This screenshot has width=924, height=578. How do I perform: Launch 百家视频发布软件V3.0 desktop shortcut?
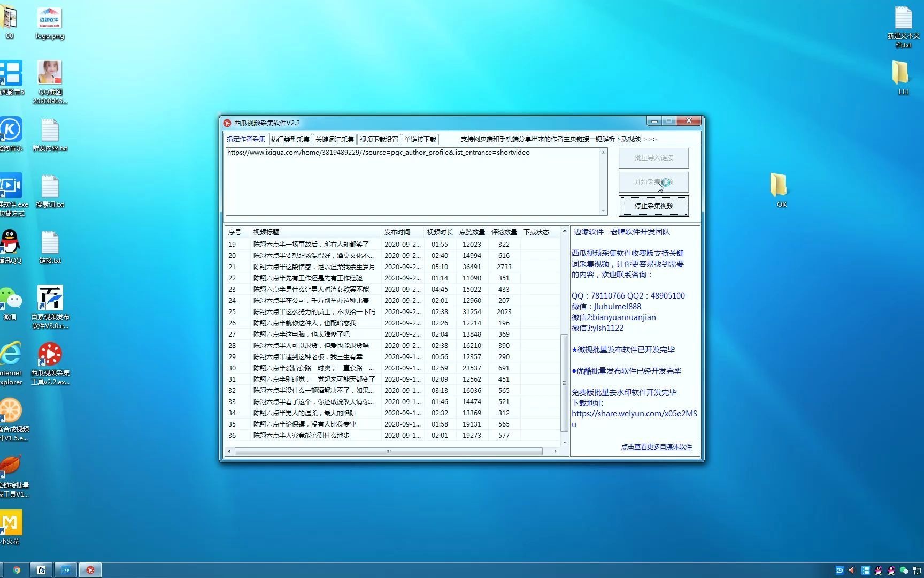[50, 307]
